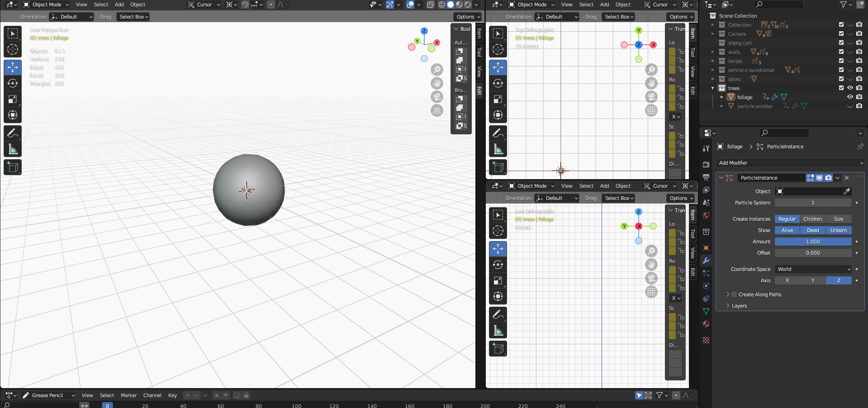Screen dimensions: 868x408
Task: Expand the Layers section in modifier
Action: (739, 306)
